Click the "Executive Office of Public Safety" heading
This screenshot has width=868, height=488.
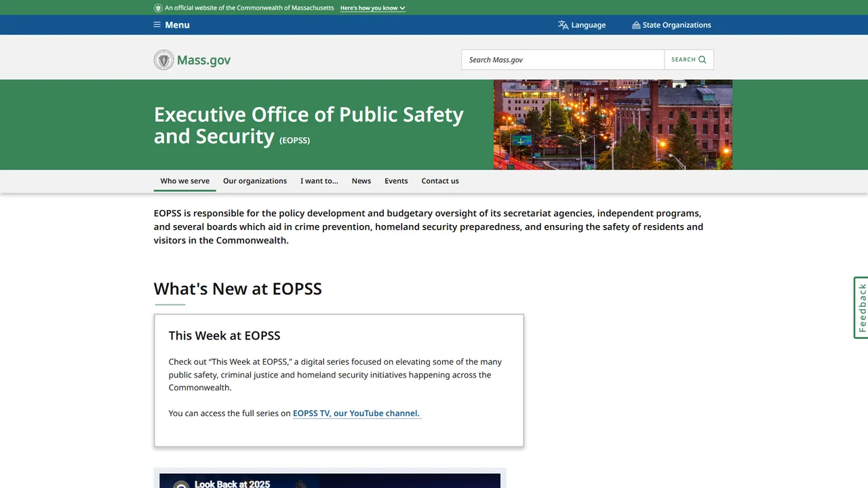click(309, 125)
